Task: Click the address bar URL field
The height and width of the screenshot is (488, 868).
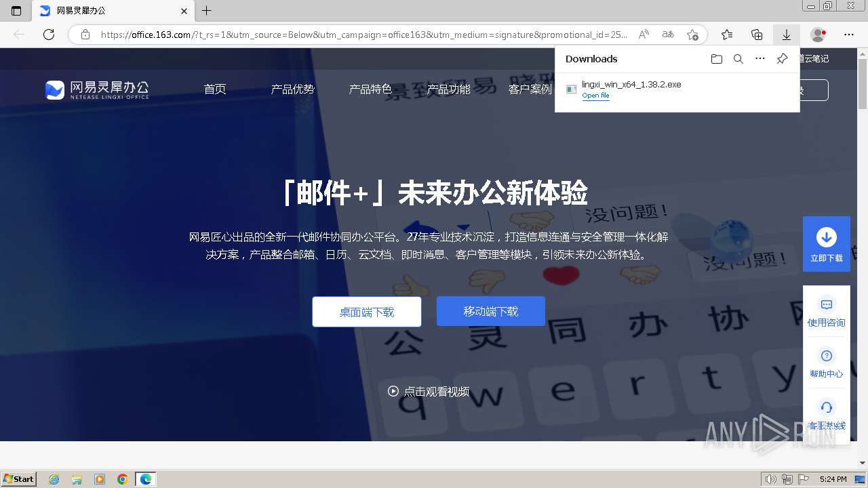Action: tap(364, 35)
